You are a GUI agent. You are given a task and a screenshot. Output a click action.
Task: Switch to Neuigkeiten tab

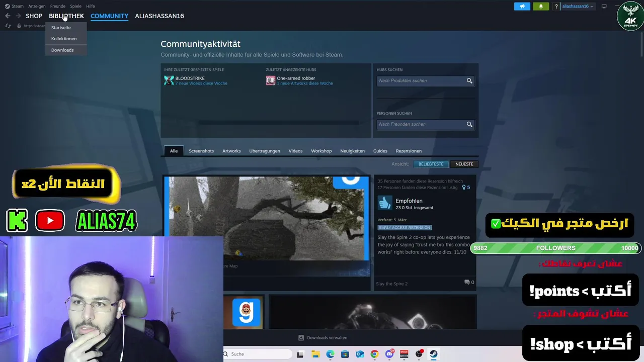352,151
